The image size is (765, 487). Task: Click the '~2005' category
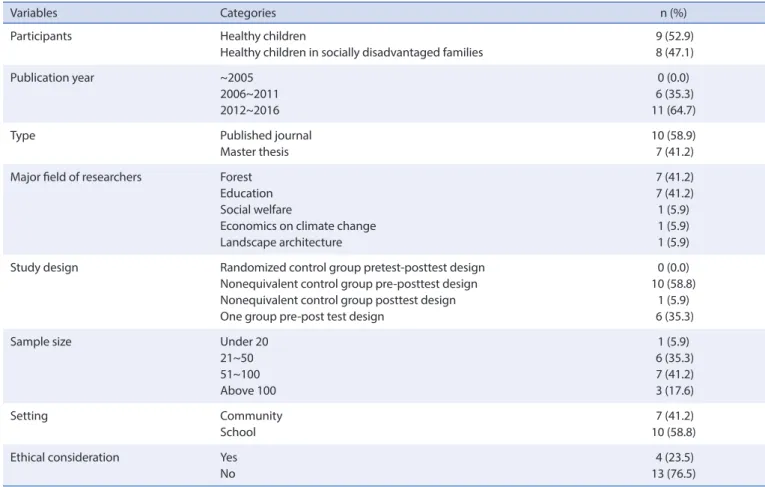pos(237,78)
